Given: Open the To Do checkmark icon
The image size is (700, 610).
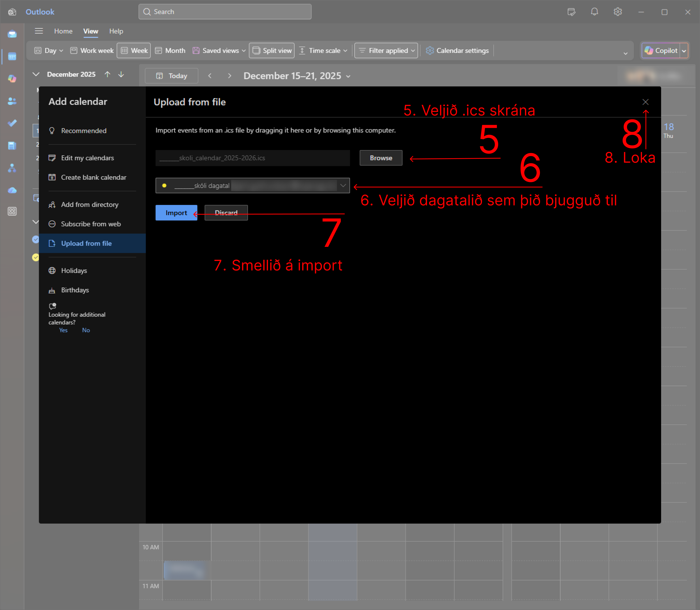Looking at the screenshot, I should click(12, 123).
